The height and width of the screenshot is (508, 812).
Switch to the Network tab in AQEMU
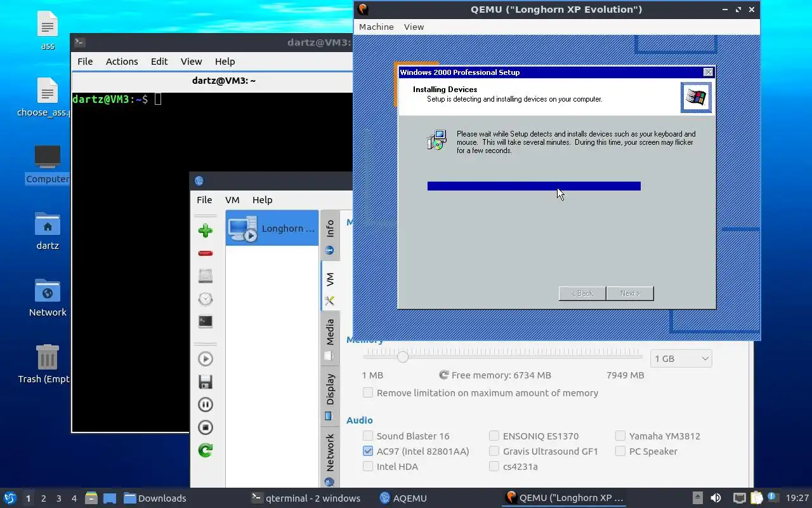(x=330, y=458)
